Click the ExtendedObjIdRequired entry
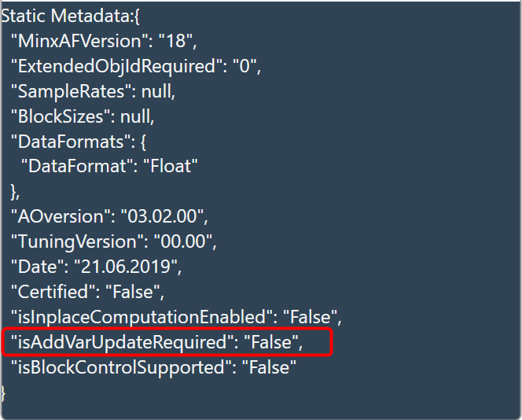Viewport: 522px width, 420px height. (x=136, y=66)
